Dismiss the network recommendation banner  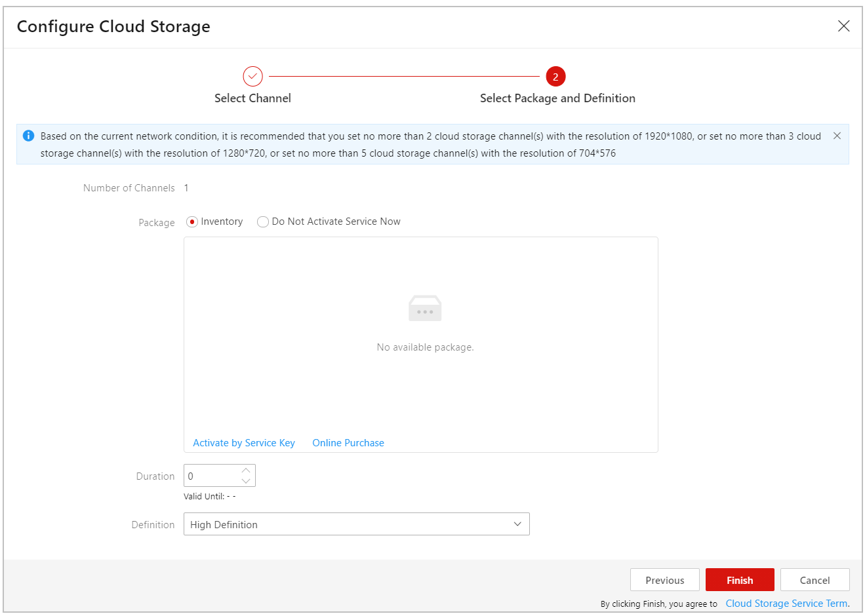point(837,136)
